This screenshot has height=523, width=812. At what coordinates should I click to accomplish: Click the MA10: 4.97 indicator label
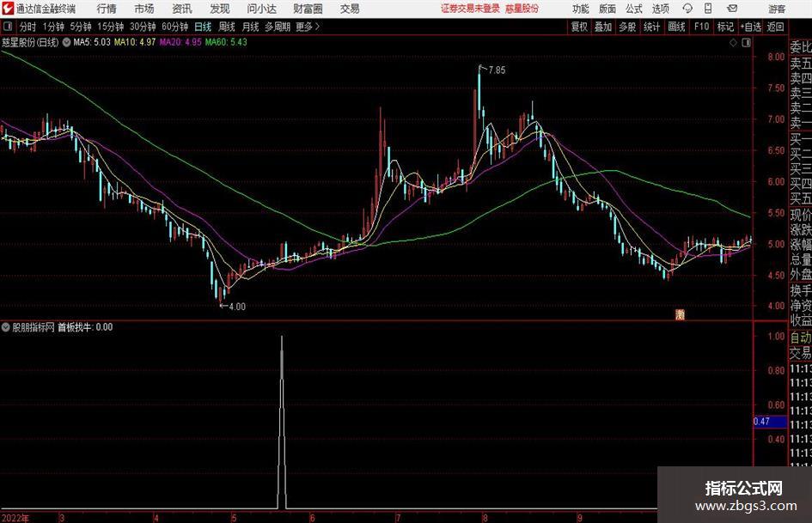pyautogui.click(x=135, y=42)
